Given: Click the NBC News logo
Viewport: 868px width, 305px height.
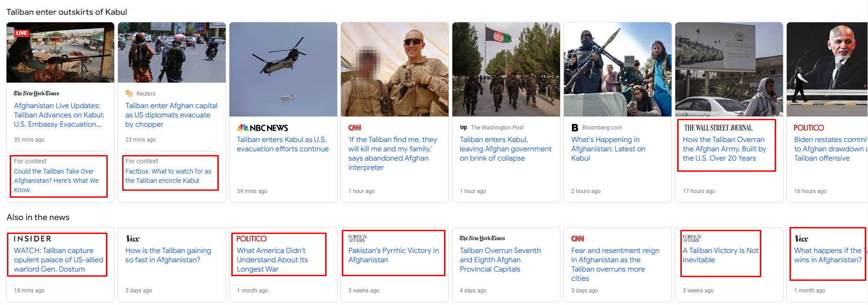Looking at the screenshot, I should point(262,128).
